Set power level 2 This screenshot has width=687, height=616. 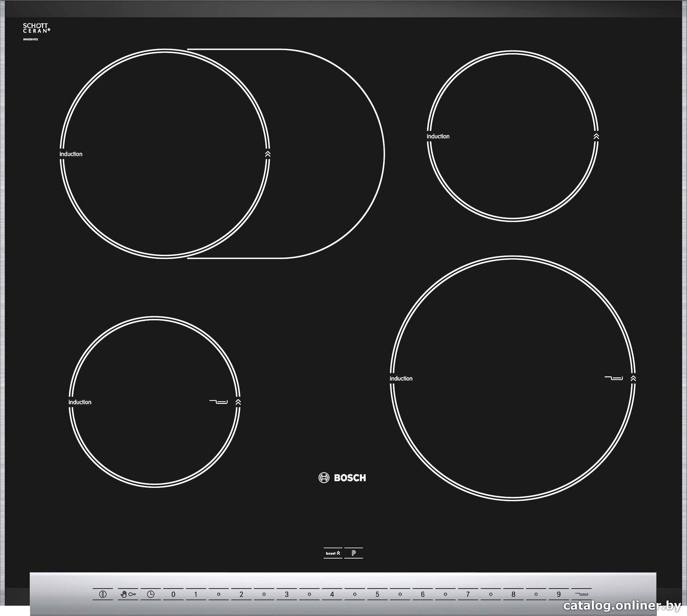[241, 594]
